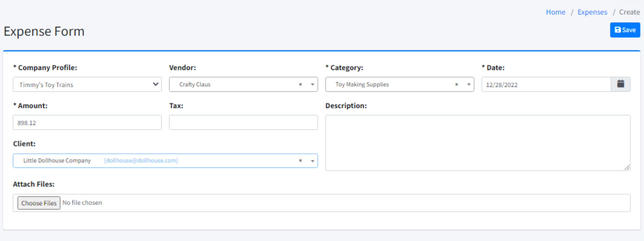Clear the Little Dollhouse Company client

(300, 161)
